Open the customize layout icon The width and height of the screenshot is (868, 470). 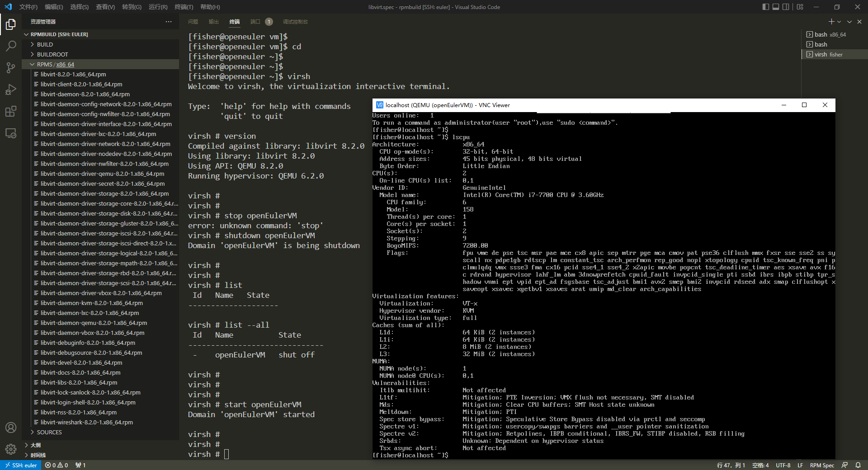point(800,7)
